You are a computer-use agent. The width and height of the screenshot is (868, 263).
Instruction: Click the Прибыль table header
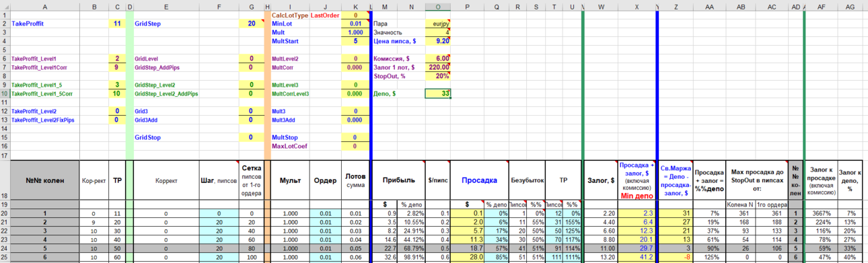[398, 181]
